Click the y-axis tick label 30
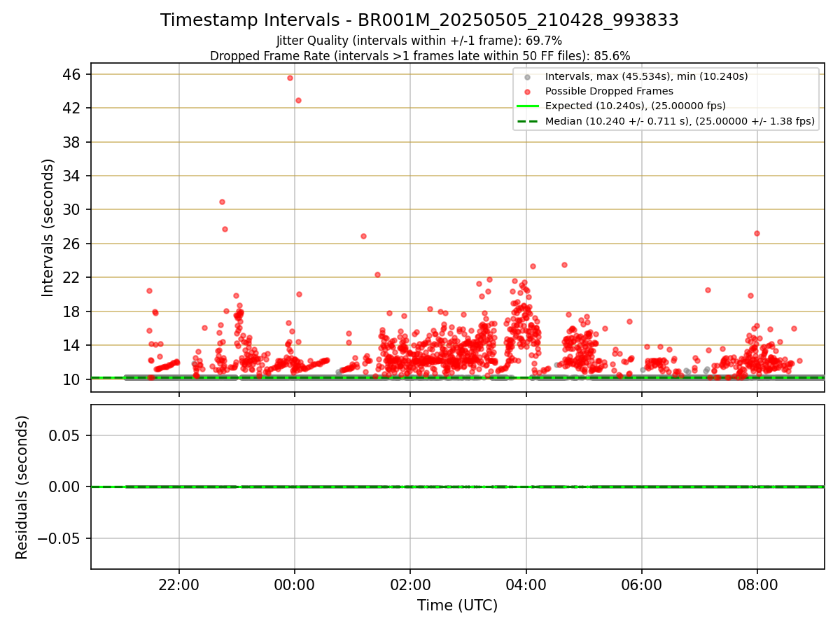Screen dimensions: 840x630 tap(72, 209)
